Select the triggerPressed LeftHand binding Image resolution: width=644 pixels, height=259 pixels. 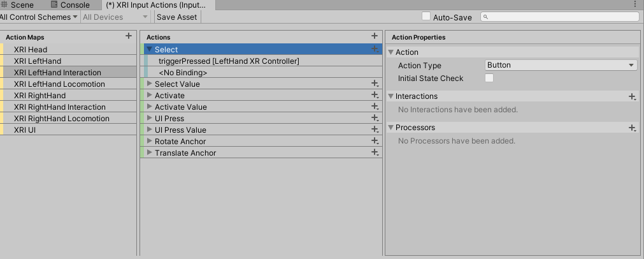point(229,61)
